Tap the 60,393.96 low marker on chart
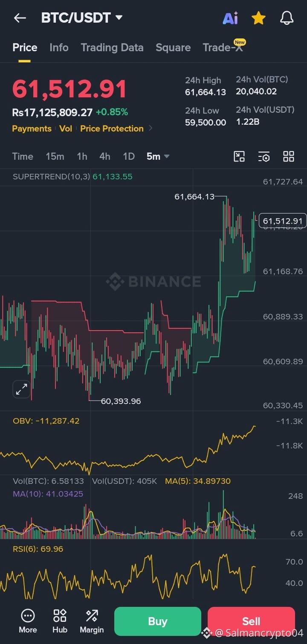Image resolution: width=307 pixels, height=644 pixels. coord(121,401)
